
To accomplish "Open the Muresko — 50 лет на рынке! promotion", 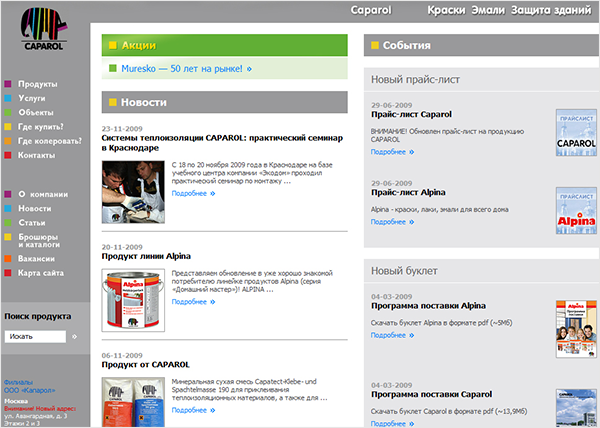I will [x=186, y=68].
